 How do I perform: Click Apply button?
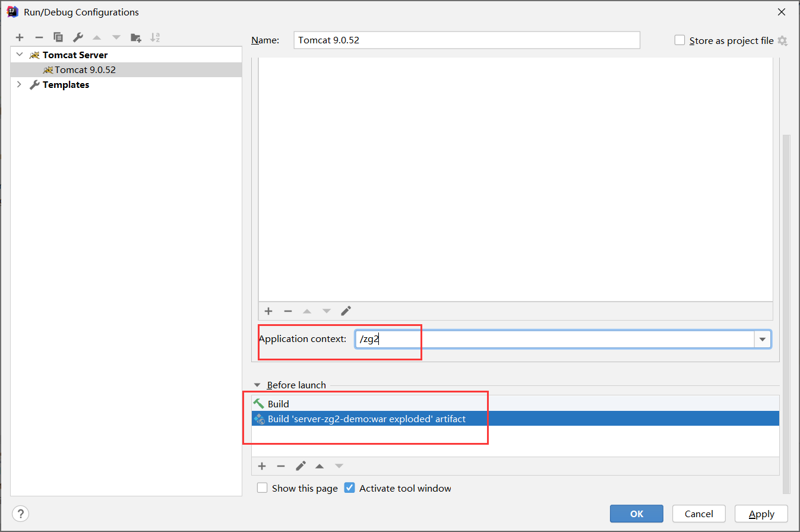coord(761,514)
